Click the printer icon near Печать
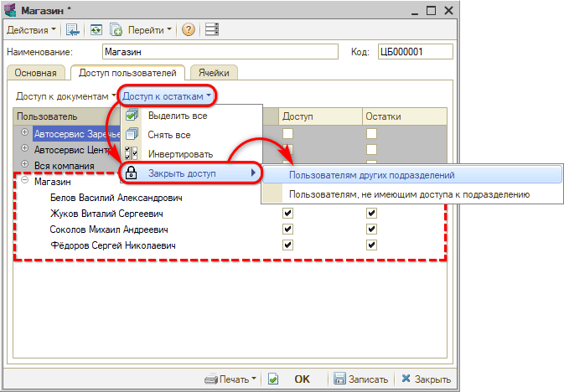 click(x=211, y=379)
